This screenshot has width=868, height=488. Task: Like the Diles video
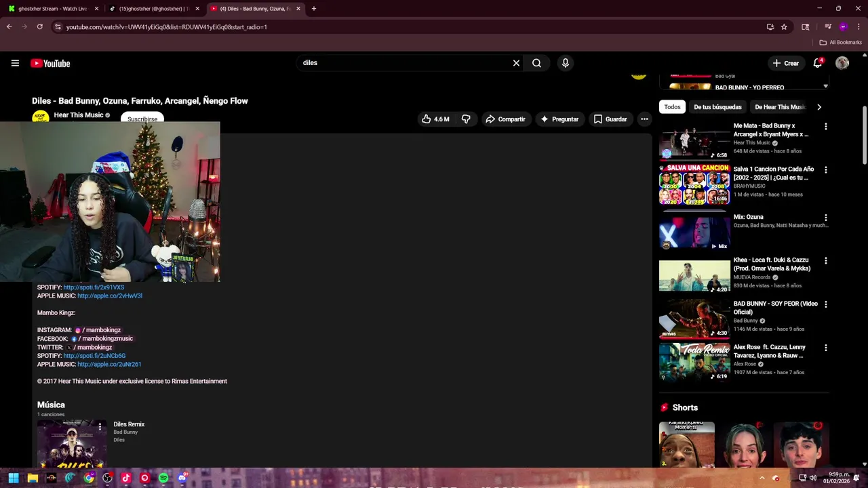click(x=435, y=119)
